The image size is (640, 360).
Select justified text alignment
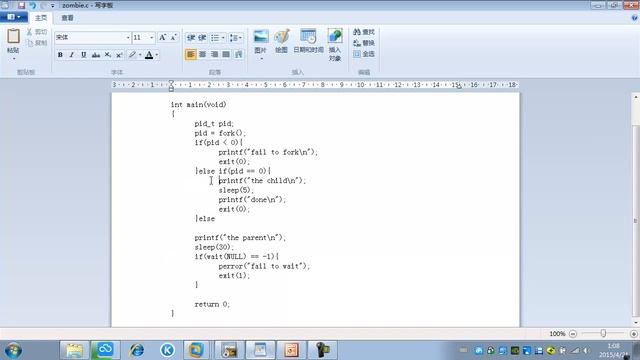[x=226, y=54]
